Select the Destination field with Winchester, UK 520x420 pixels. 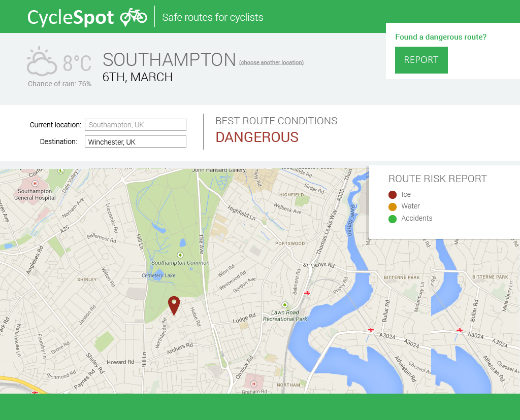136,142
